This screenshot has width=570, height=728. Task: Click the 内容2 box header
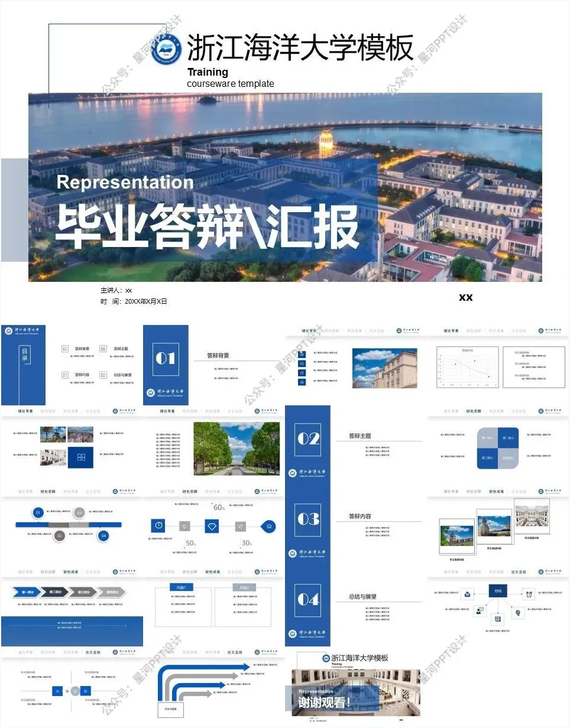pyautogui.click(x=244, y=588)
